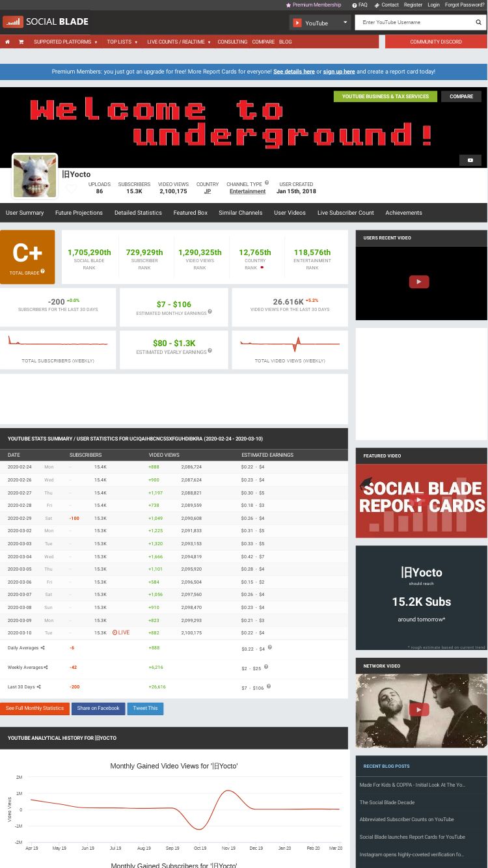The height and width of the screenshot is (868, 488).
Task: Play the Social Blade Report Cards featured video
Action: pos(418,501)
